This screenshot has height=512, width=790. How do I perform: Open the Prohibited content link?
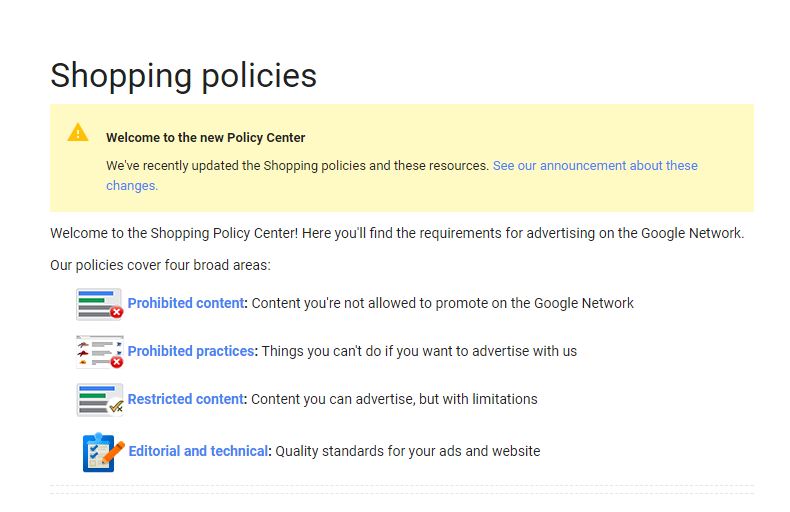pos(186,303)
